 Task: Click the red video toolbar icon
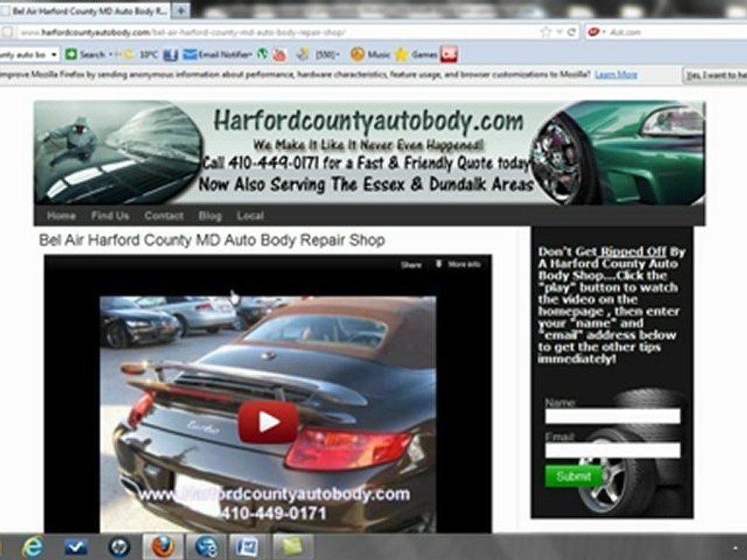449,54
